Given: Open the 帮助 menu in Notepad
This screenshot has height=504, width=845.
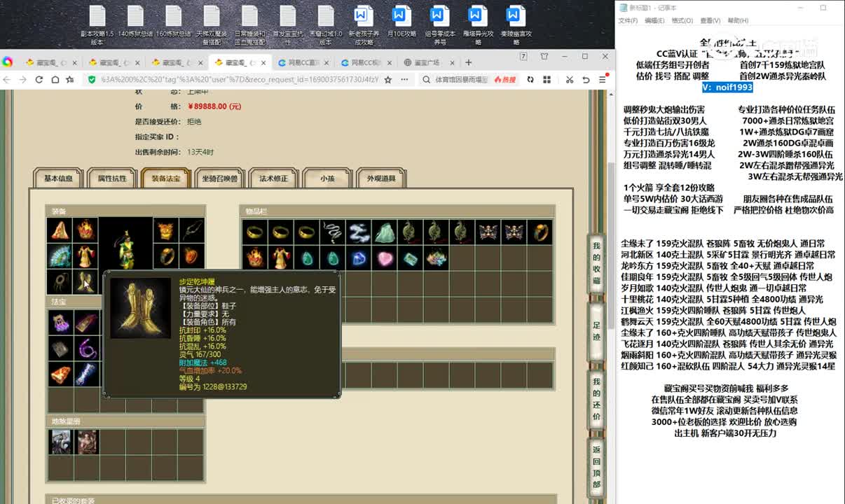Looking at the screenshot, I should pyautogui.click(x=738, y=21).
